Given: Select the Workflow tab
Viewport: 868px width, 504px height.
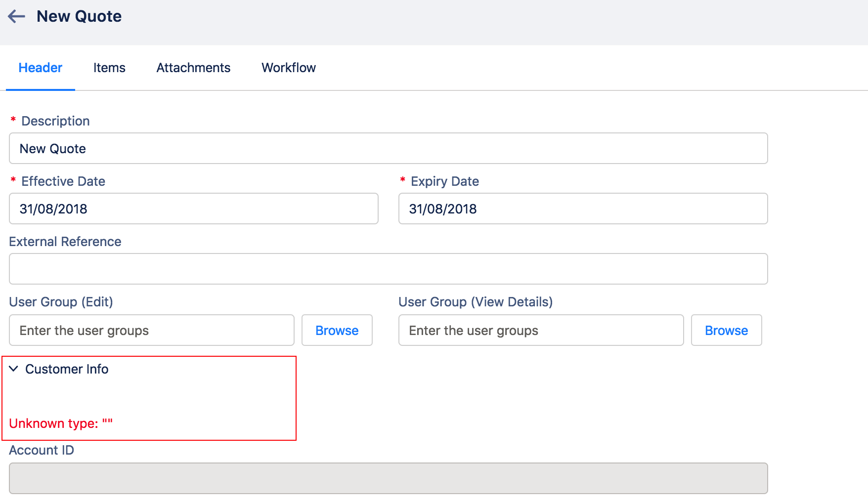Looking at the screenshot, I should 289,68.
